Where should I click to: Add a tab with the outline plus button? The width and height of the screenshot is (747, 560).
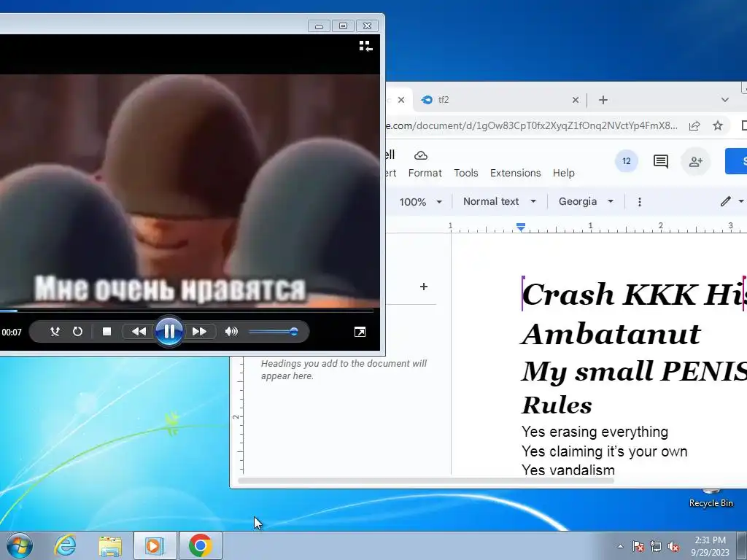point(424,287)
